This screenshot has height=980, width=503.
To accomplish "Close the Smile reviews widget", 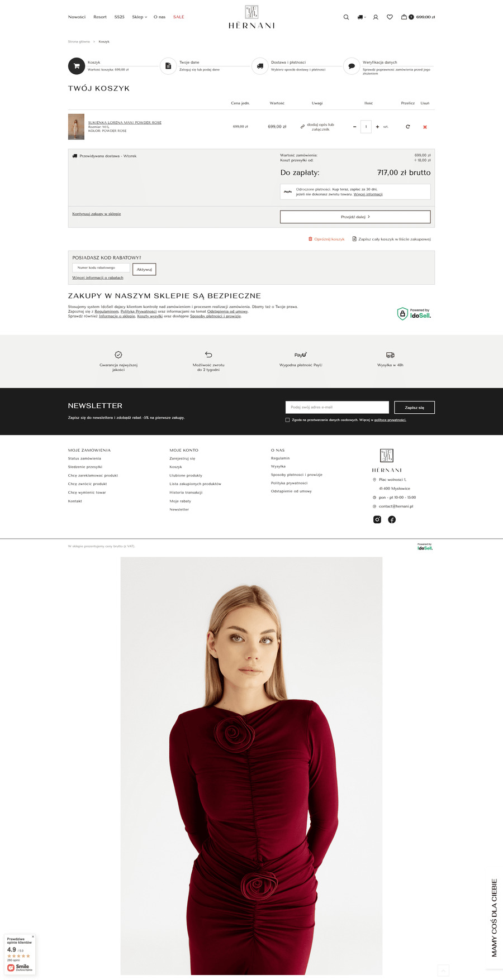I will [33, 936].
